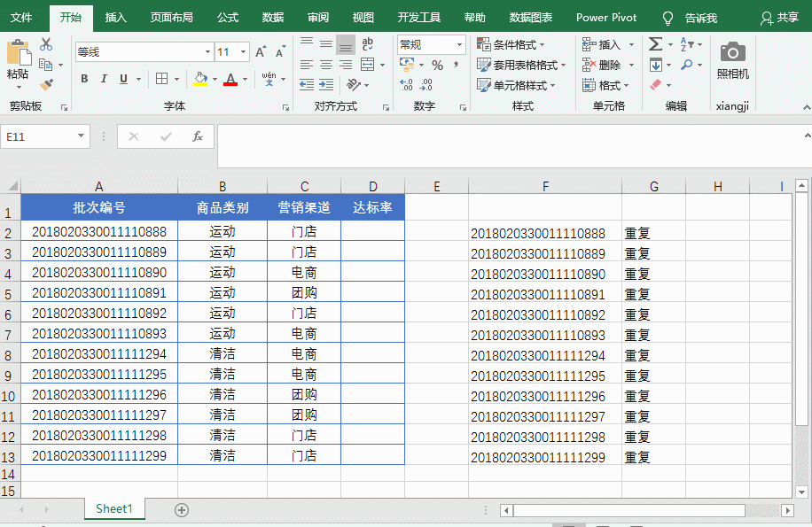The width and height of the screenshot is (812, 527).
Task: Click the 共享 share button
Action: (780, 17)
